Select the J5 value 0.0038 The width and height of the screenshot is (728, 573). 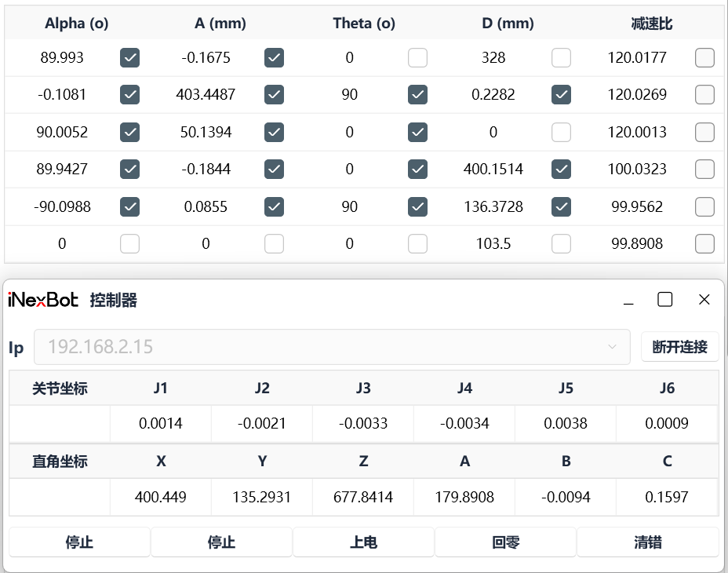(566, 423)
